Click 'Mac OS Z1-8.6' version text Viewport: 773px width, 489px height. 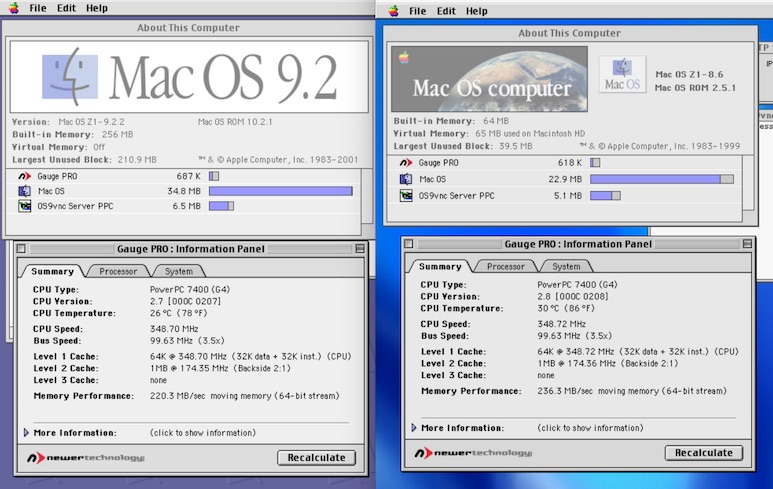click(x=689, y=74)
